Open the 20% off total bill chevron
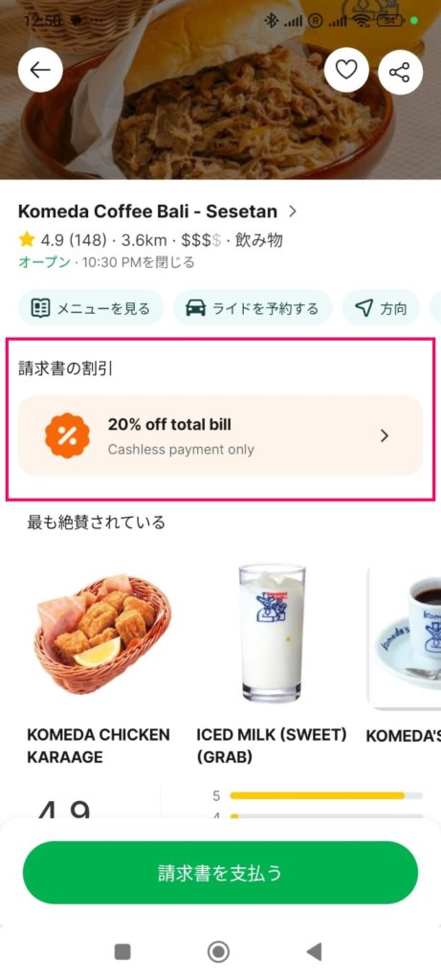 385,435
